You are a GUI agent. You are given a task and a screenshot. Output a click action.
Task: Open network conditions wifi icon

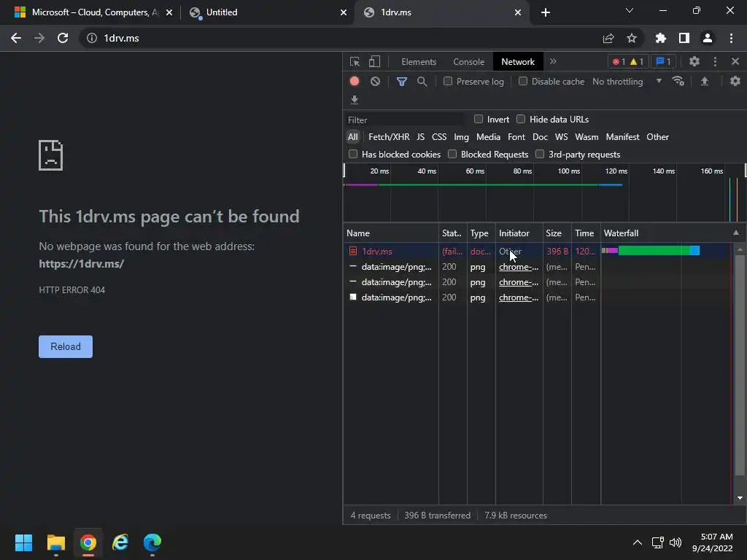[678, 82]
